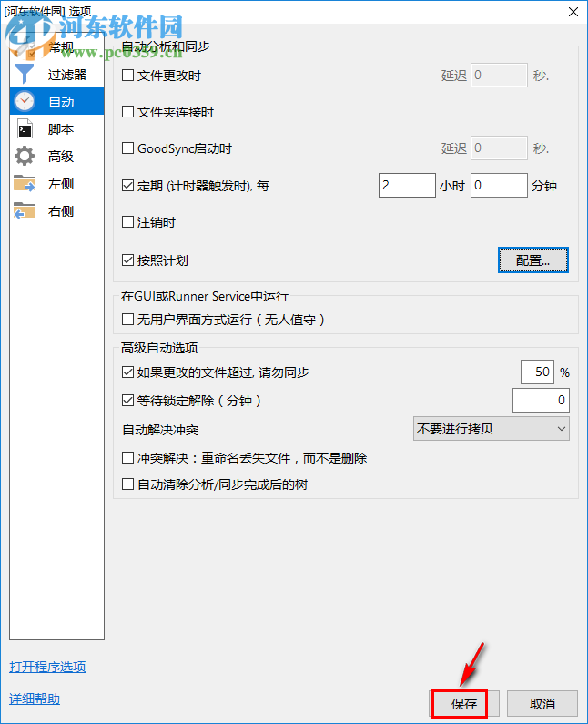Uncheck the 按照计划 checkbox
Viewport: 588px width, 724px height.
tap(127, 260)
